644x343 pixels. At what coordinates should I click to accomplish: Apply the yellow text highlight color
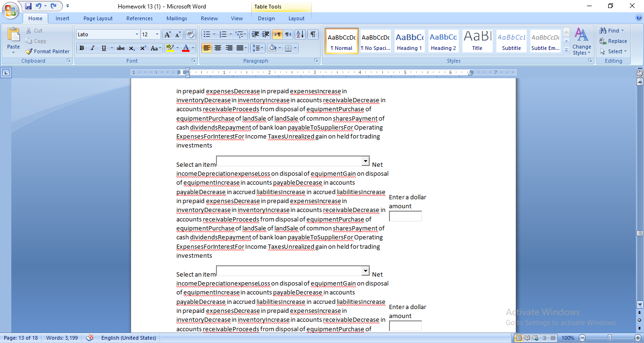click(x=170, y=48)
